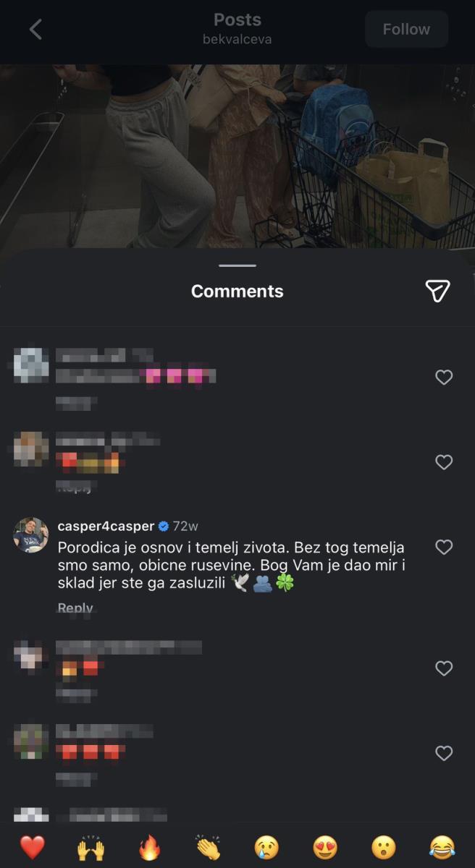Insert raised hands emoji reaction

coord(91,846)
